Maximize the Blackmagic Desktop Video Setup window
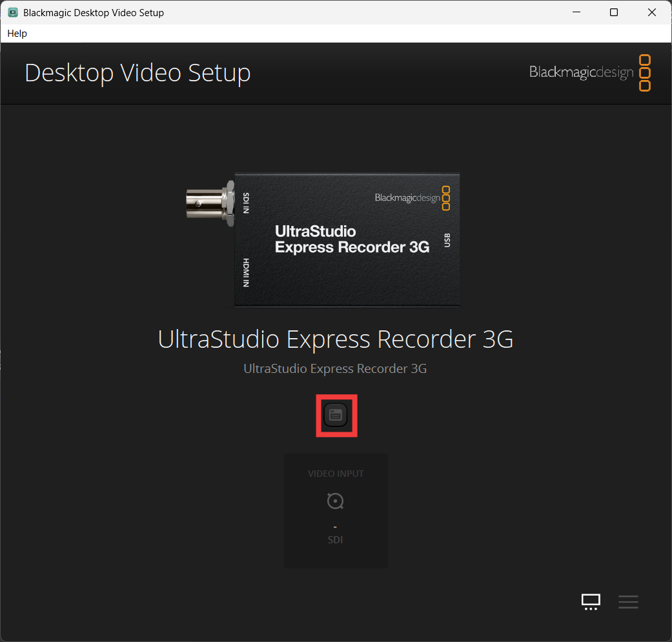Screen dimensions: 672x642 (614, 12)
